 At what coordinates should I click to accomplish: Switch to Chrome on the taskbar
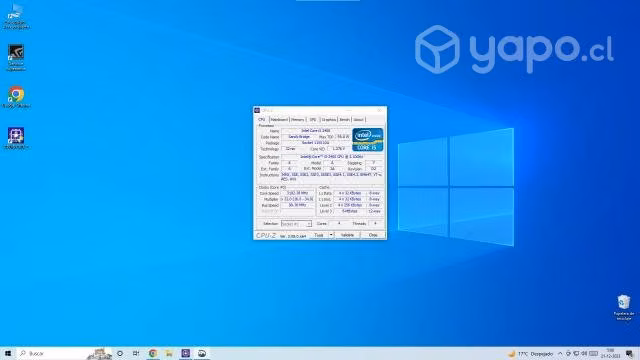(x=153, y=353)
